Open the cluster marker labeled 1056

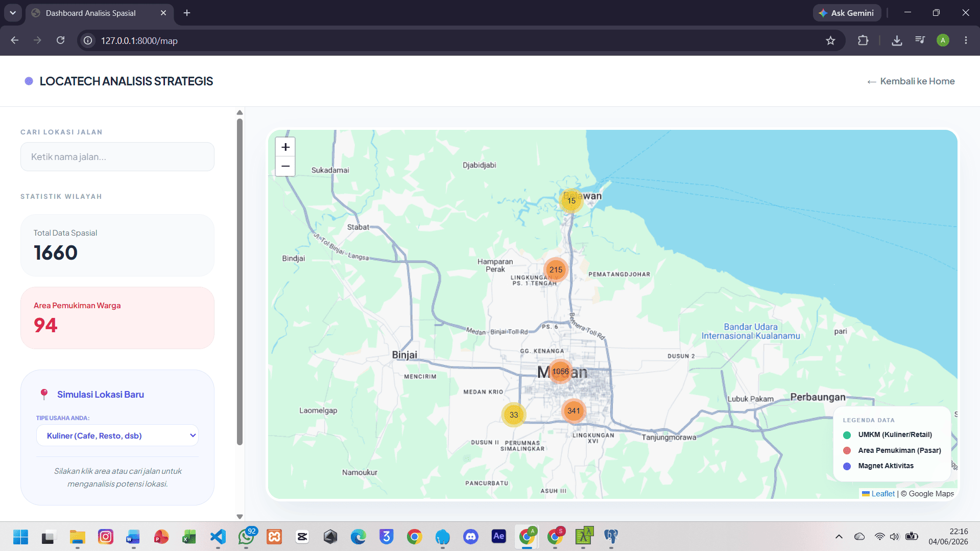tap(560, 372)
